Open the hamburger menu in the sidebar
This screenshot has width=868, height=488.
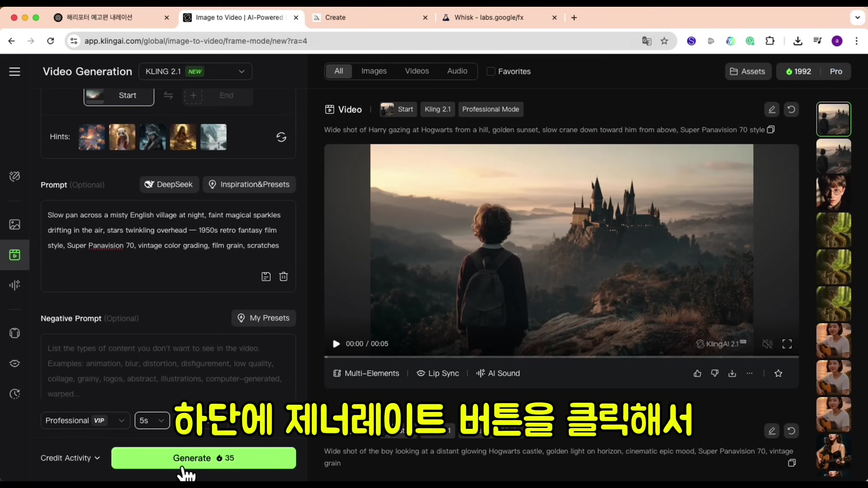(15, 72)
